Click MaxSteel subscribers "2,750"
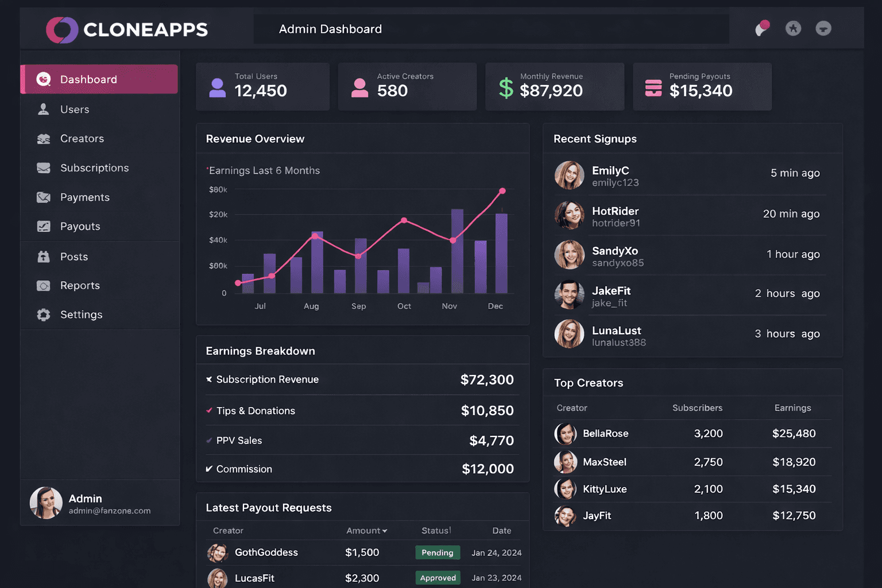 pyautogui.click(x=708, y=462)
